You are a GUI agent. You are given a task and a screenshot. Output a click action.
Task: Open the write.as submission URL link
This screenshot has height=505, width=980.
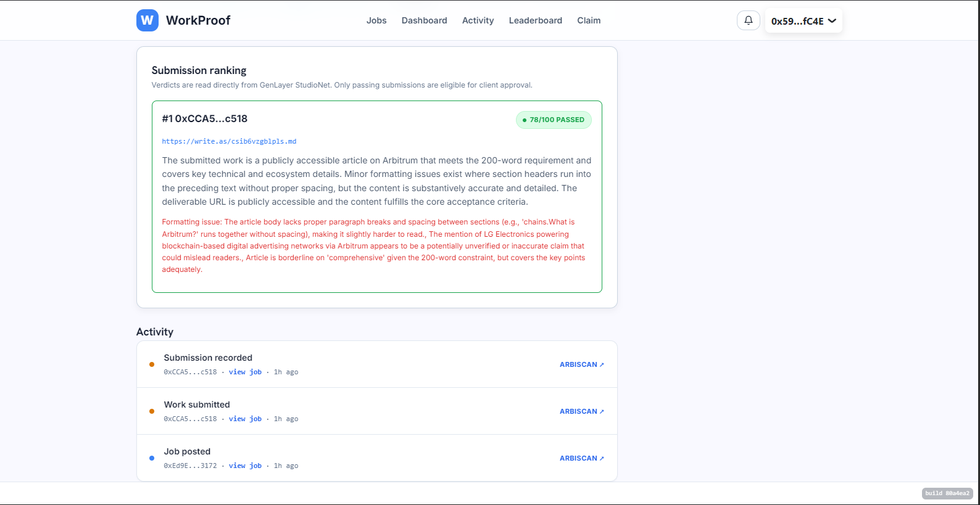tap(229, 141)
